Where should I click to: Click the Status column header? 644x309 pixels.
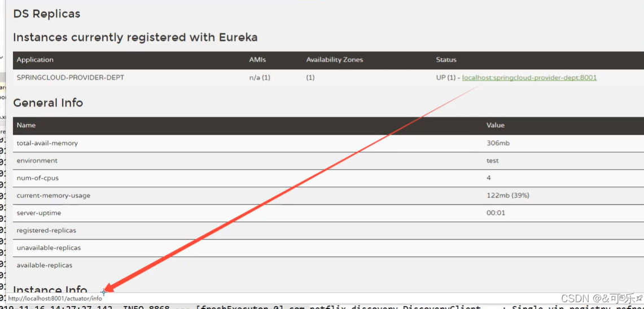(446, 60)
